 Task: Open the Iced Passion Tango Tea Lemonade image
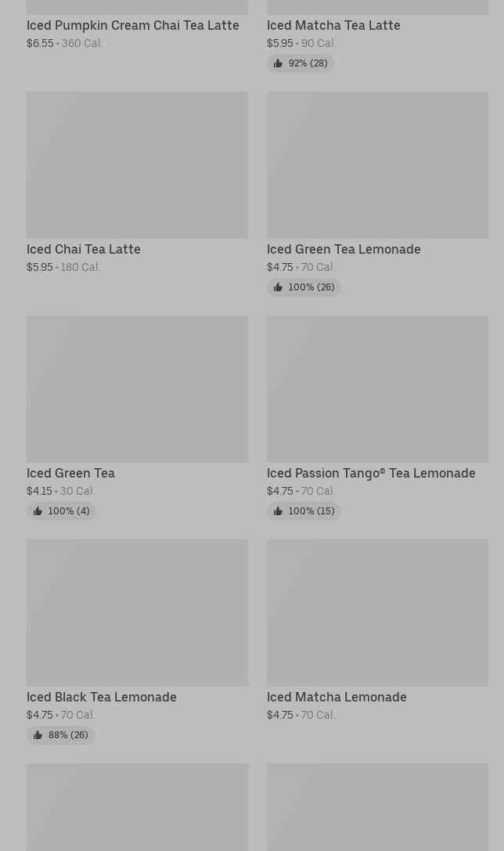[377, 389]
